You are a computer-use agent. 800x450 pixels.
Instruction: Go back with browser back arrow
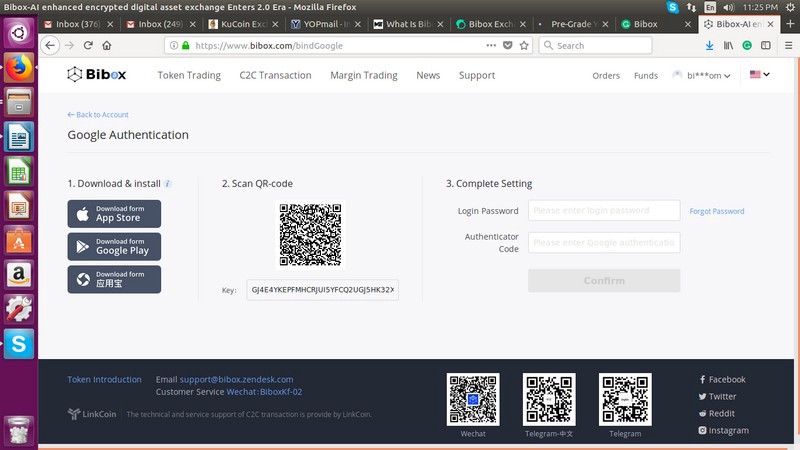coord(49,45)
